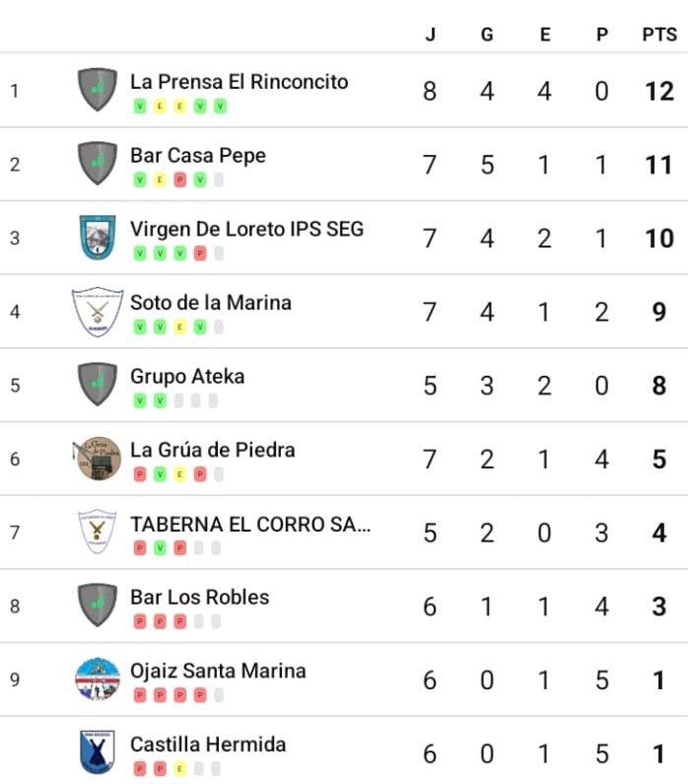The image size is (688, 784).
Task: Sort table by PTS column header
Action: [659, 35]
